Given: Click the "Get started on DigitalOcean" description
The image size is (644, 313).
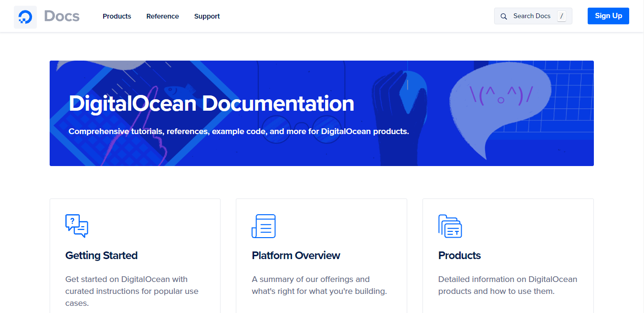Looking at the screenshot, I should point(132,291).
